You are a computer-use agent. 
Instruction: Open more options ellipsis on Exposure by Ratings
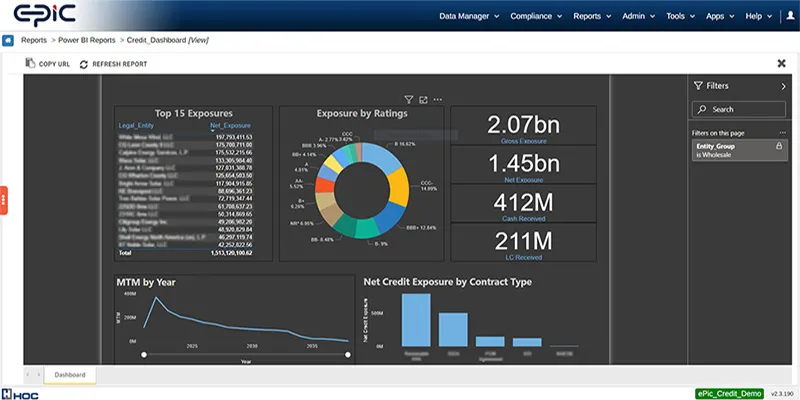tap(438, 100)
